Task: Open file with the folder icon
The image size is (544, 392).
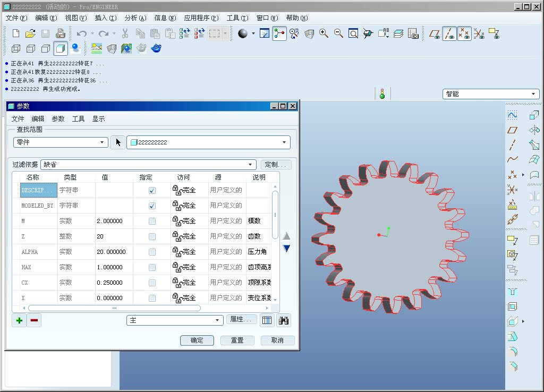Action: pyautogui.click(x=30, y=33)
